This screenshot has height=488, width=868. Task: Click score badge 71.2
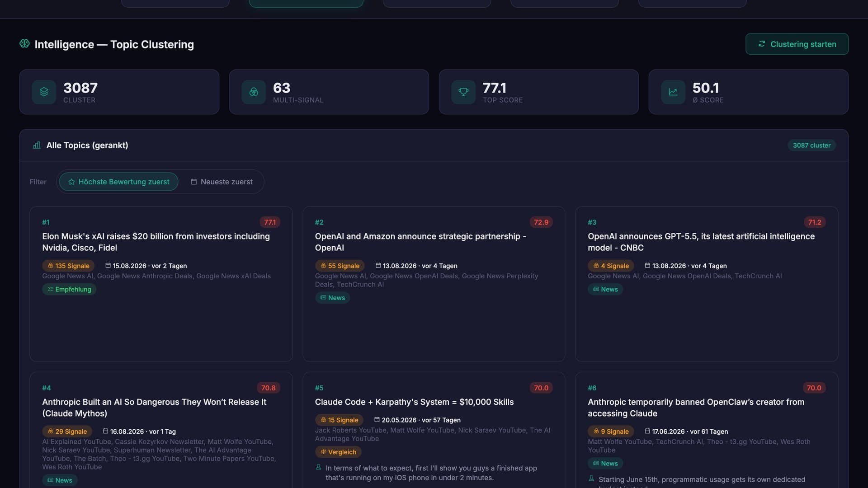815,222
